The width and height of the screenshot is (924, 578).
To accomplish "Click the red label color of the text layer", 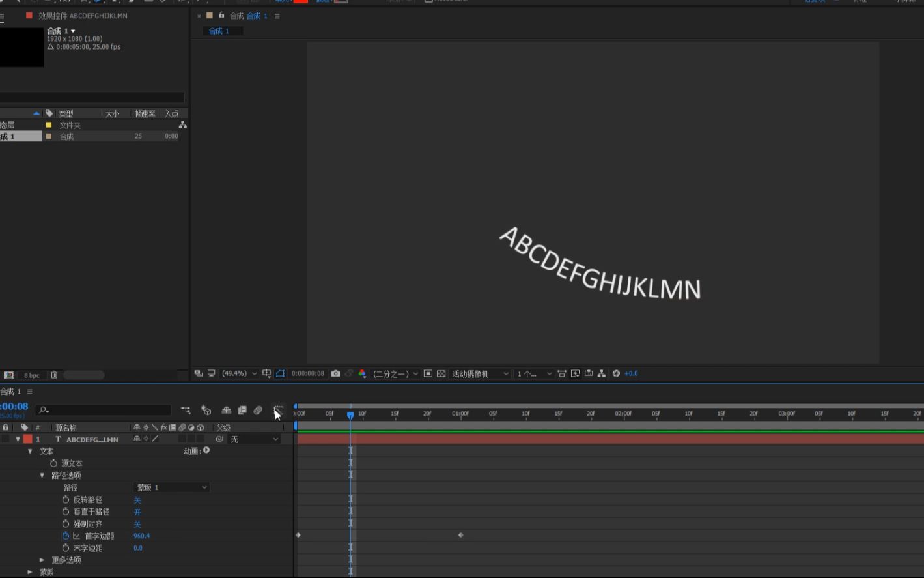I will coord(27,439).
